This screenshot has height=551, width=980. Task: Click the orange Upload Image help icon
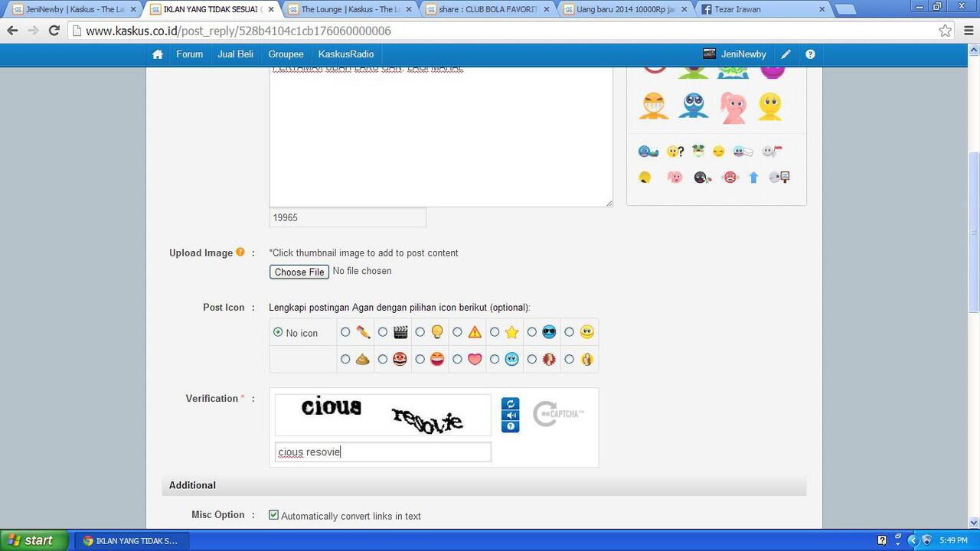[x=240, y=252]
